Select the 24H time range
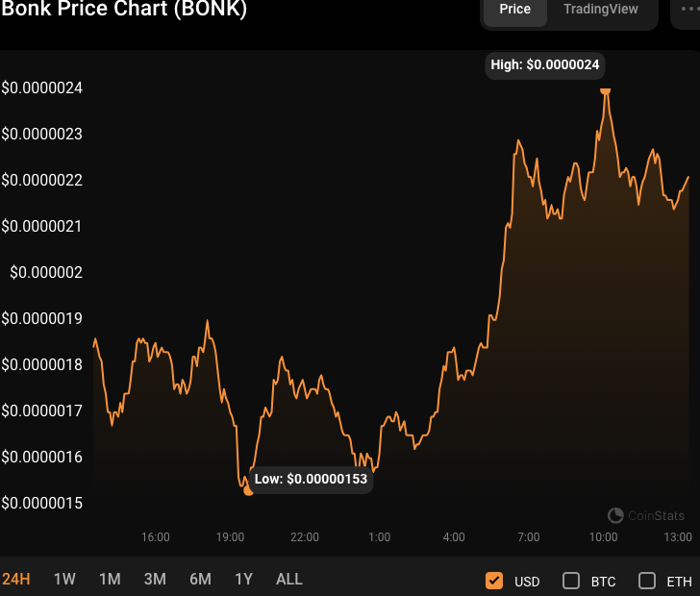This screenshot has height=596, width=700. click(16, 579)
